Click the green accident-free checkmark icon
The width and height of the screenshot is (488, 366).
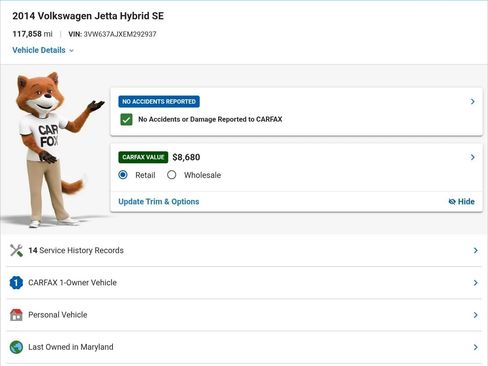(x=126, y=119)
